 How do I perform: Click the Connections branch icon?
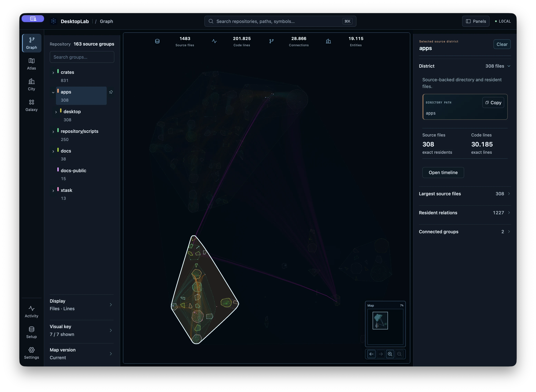[x=271, y=41]
